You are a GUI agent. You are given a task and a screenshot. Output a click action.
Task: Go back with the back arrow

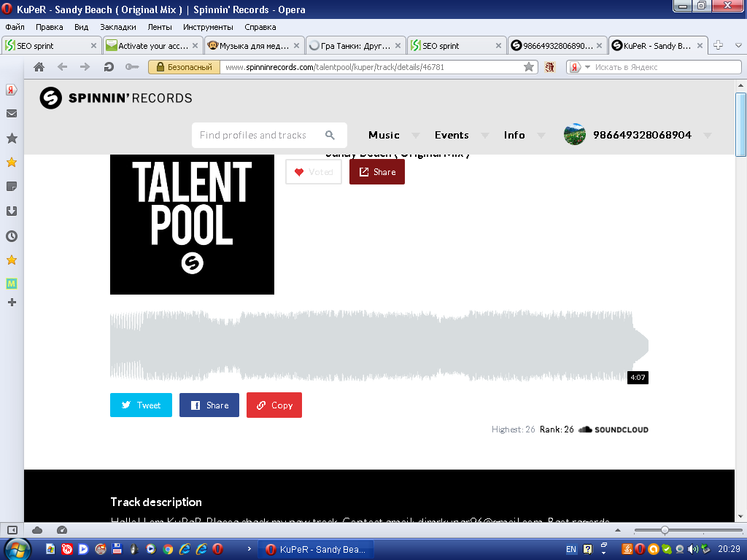click(x=63, y=67)
